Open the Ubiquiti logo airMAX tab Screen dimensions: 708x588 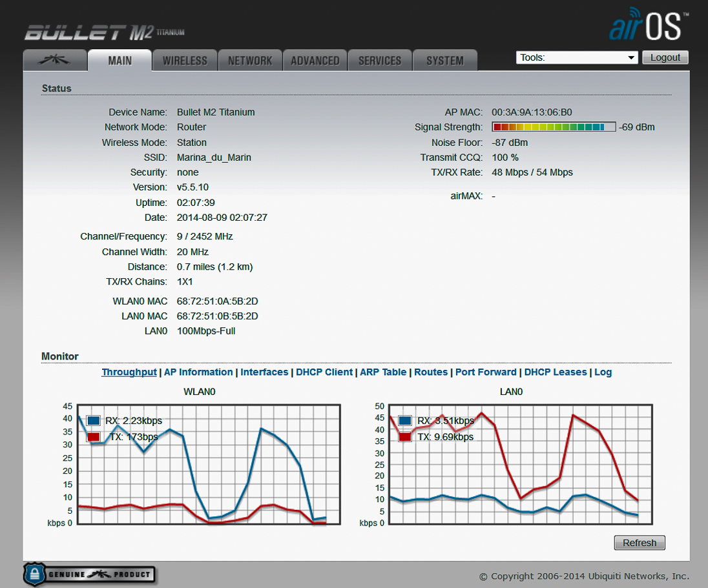[x=55, y=60]
